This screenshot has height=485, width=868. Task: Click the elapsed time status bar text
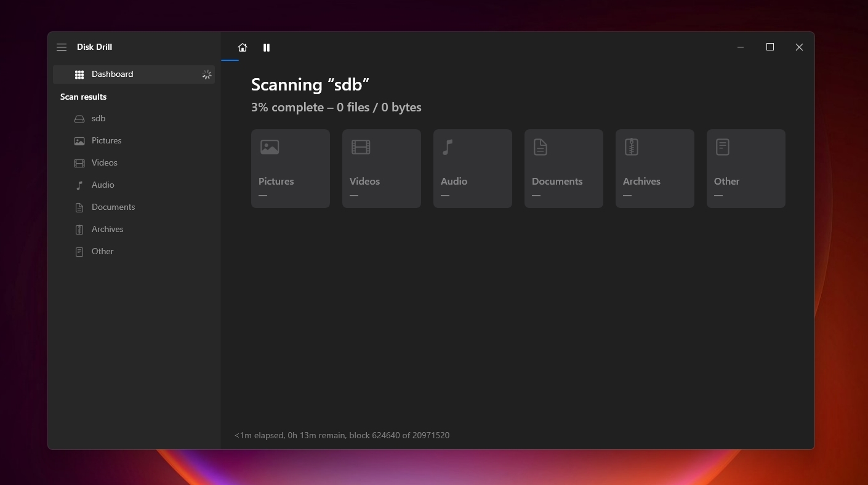click(x=342, y=435)
